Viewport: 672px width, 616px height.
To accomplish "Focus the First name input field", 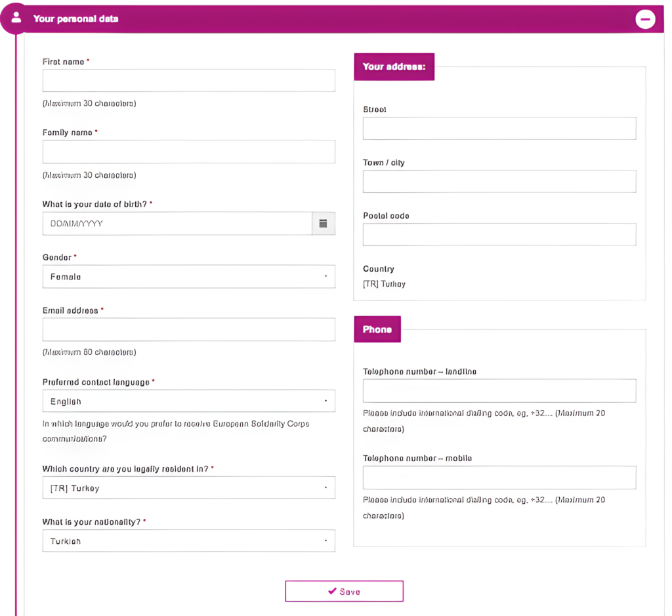I will (x=188, y=81).
